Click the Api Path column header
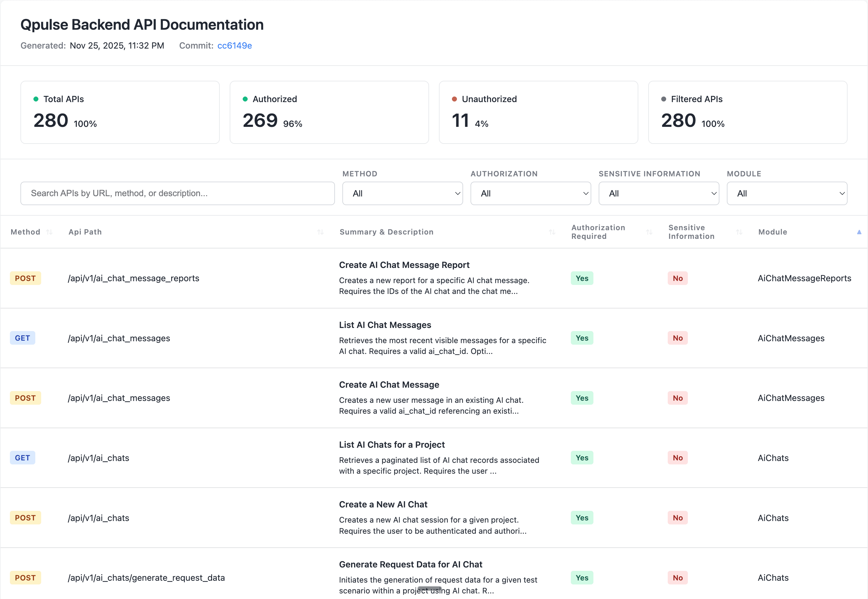 coord(85,232)
